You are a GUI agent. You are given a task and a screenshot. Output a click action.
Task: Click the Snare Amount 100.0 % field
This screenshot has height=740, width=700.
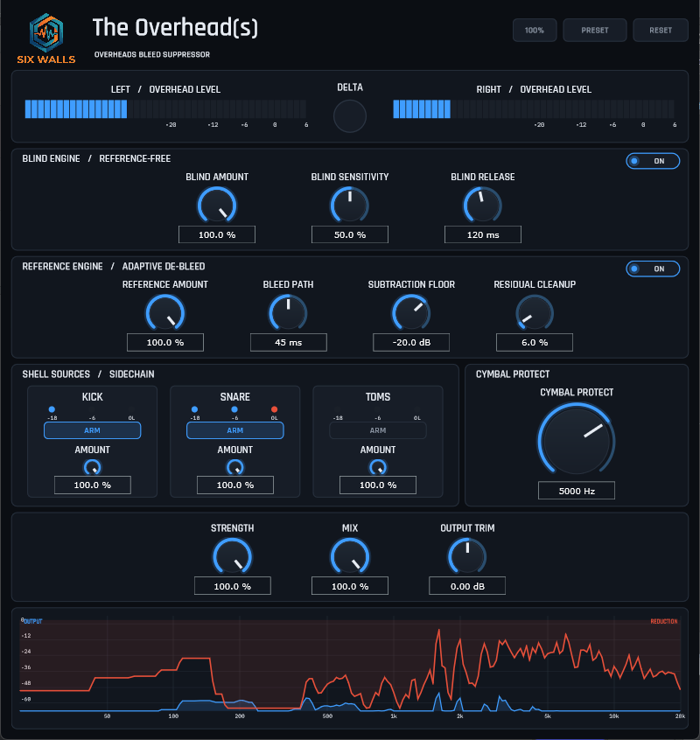point(235,485)
